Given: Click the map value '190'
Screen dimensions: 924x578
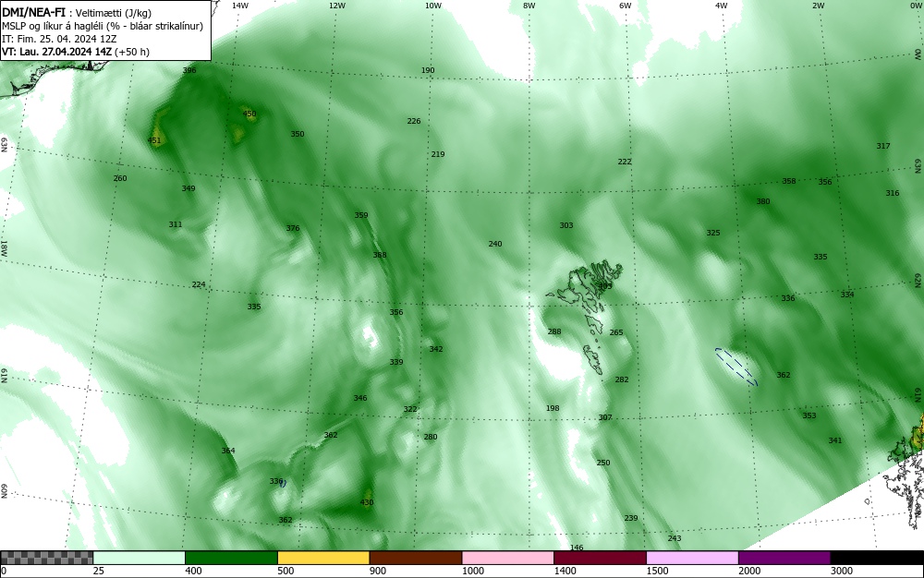Looking at the screenshot, I should pos(428,70).
